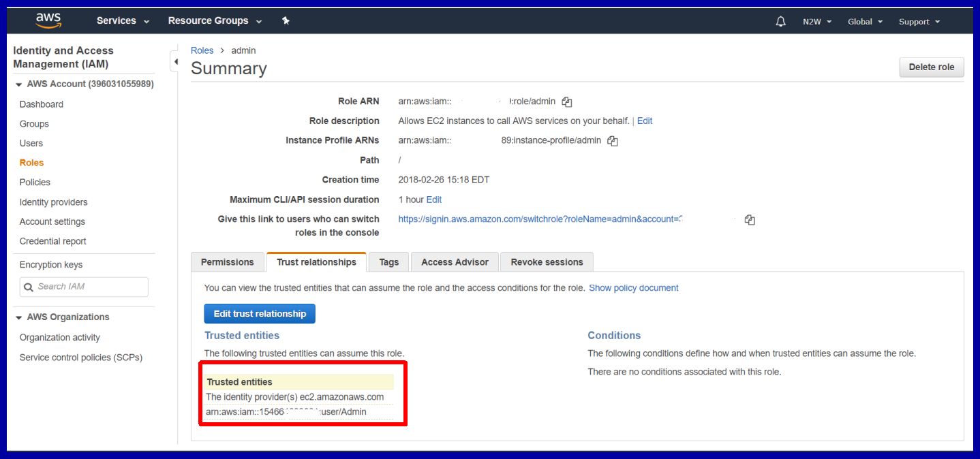Open Users in the sidebar

31,143
